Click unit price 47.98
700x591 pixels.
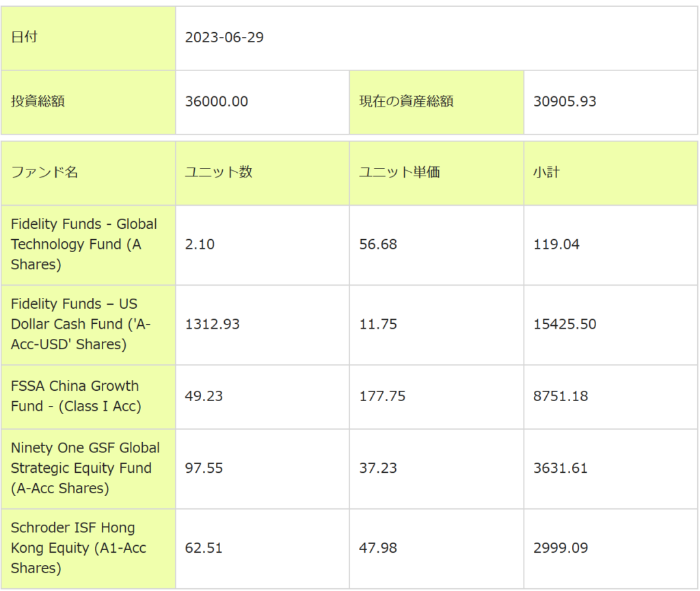[x=378, y=548]
